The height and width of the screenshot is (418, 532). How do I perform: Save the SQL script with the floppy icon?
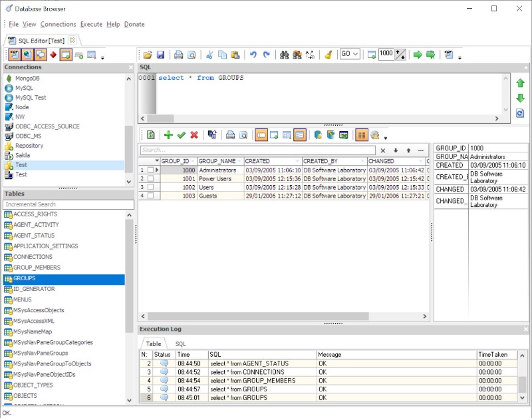(x=160, y=55)
